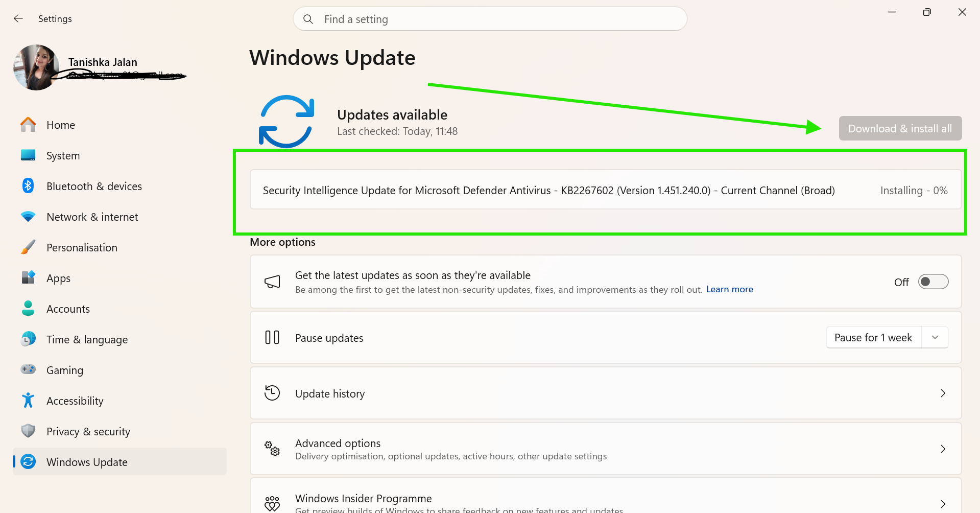Viewport: 980px width, 513px height.
Task: Open Advanced options label
Action: (x=338, y=443)
